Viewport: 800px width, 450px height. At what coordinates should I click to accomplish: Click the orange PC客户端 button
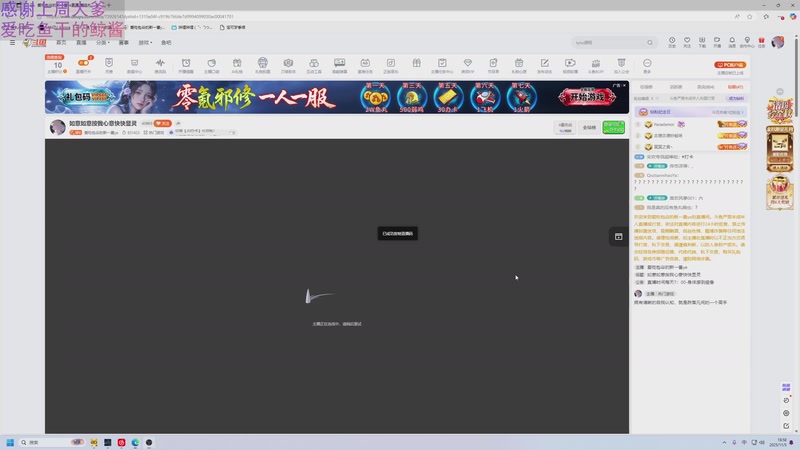click(x=730, y=65)
